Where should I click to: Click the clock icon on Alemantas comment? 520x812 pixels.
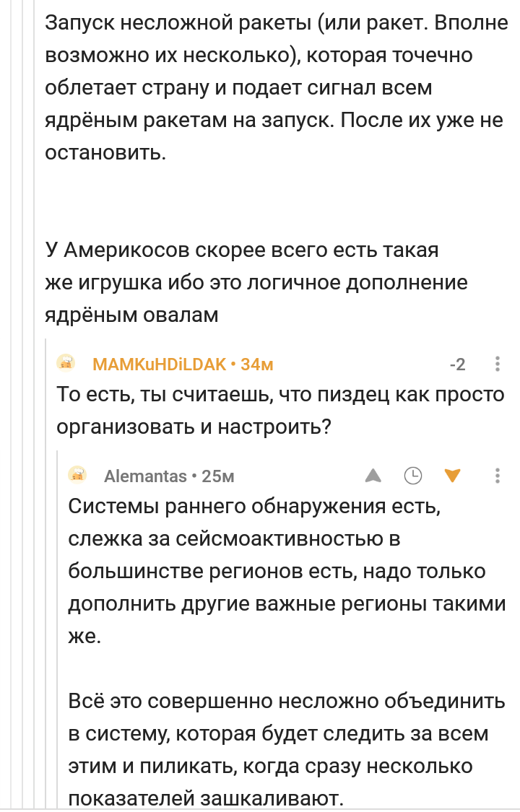(x=413, y=476)
